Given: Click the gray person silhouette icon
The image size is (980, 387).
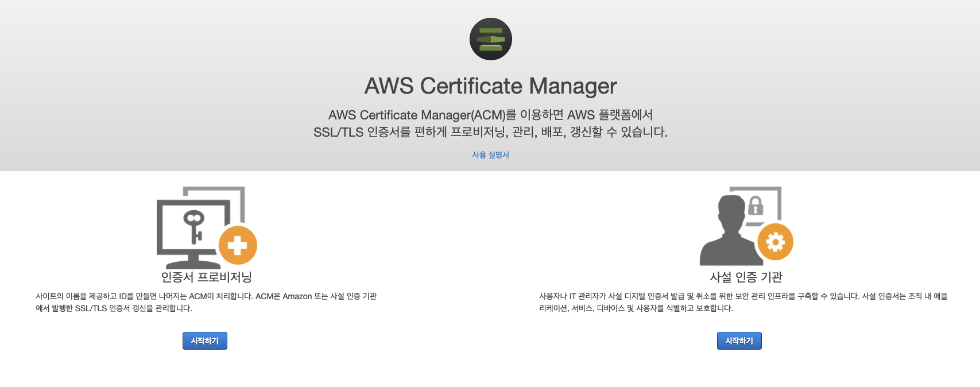Looking at the screenshot, I should click(729, 230).
